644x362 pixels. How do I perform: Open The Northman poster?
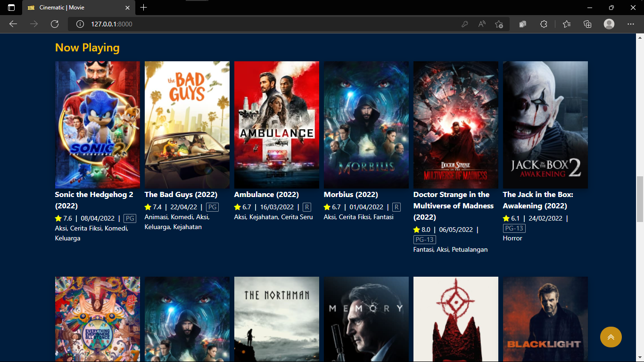(277, 319)
